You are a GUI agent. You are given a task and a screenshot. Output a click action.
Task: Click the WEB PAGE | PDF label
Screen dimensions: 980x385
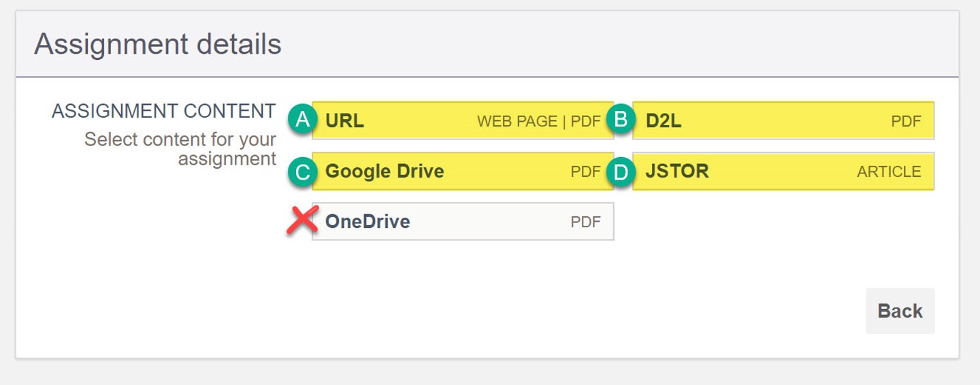(x=538, y=122)
